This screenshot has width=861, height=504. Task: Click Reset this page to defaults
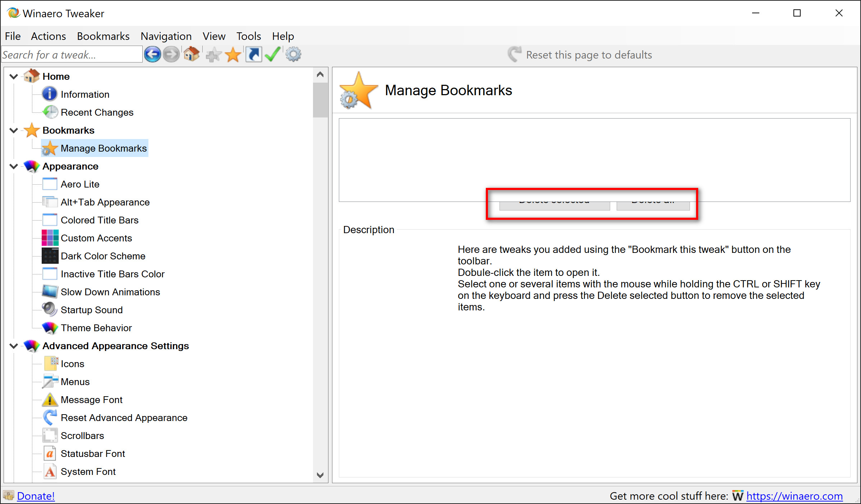(580, 55)
